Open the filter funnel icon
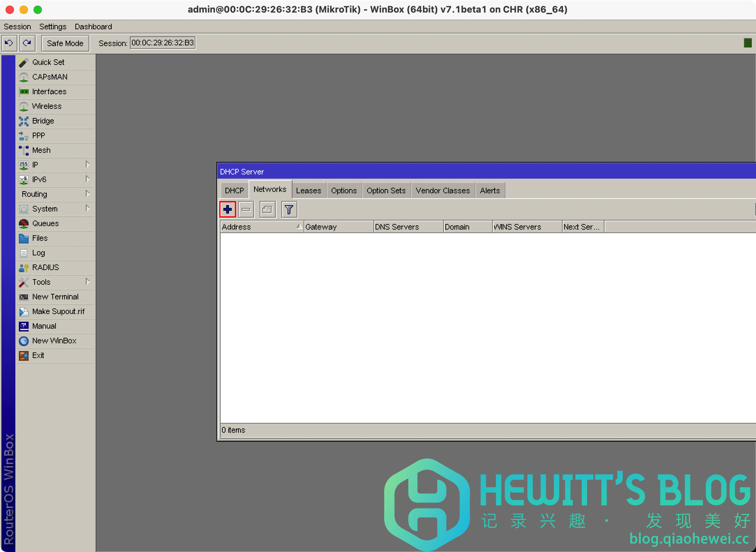The image size is (756, 552). tap(289, 209)
